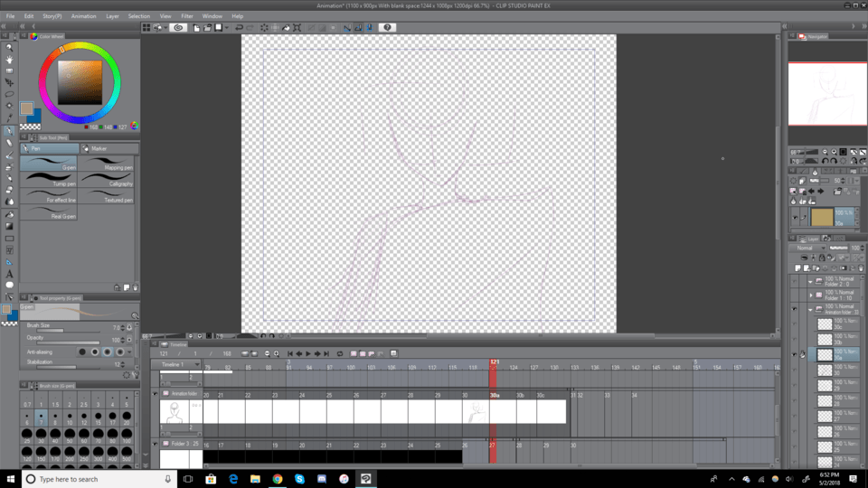This screenshot has height=488, width=868.
Task: Open the Animation menu
Action: click(x=83, y=16)
